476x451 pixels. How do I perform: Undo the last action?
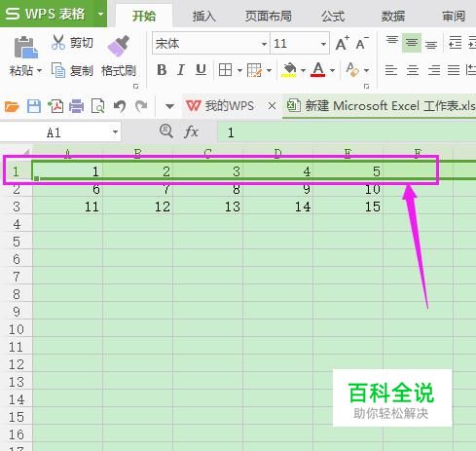120,106
